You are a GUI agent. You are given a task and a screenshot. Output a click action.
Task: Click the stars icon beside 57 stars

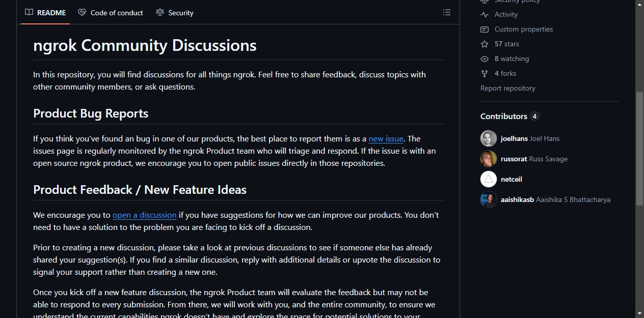click(485, 44)
